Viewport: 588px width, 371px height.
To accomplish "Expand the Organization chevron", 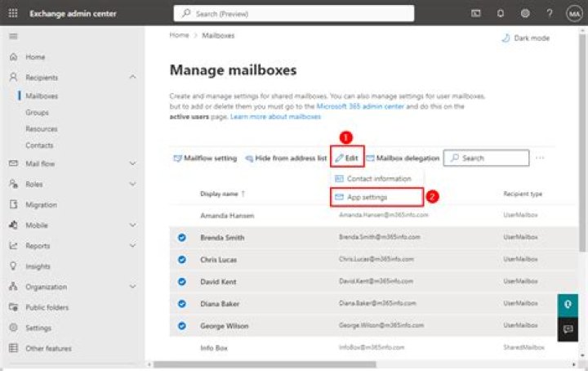I will 133,286.
